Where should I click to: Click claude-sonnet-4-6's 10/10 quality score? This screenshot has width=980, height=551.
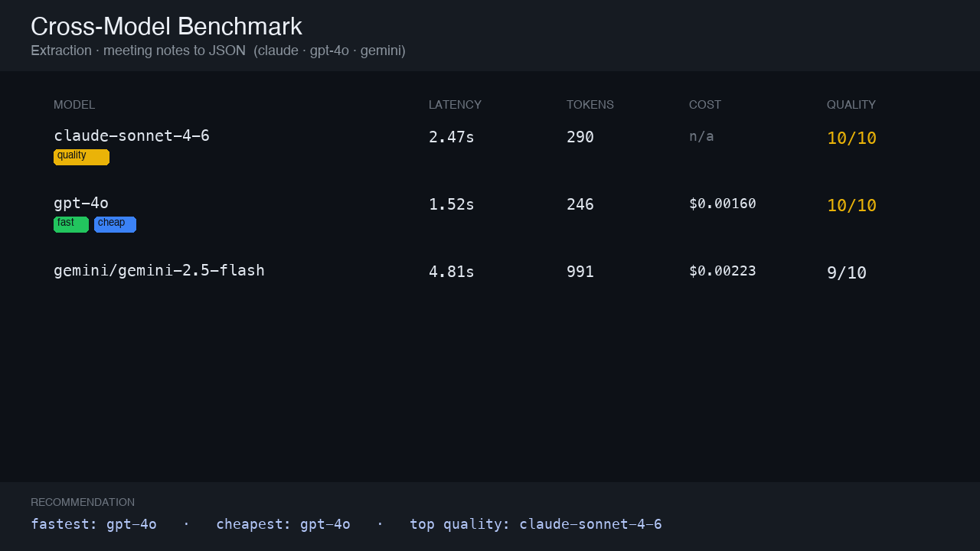pyautogui.click(x=851, y=138)
